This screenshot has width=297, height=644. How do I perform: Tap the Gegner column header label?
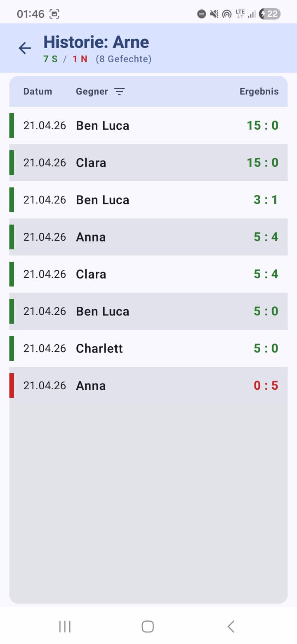(x=92, y=92)
